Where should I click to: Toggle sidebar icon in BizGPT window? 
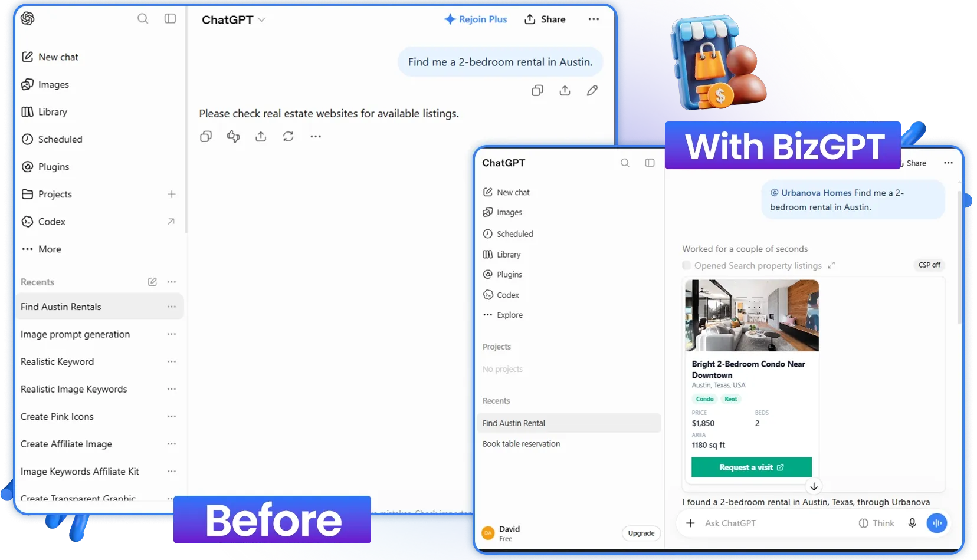(650, 163)
